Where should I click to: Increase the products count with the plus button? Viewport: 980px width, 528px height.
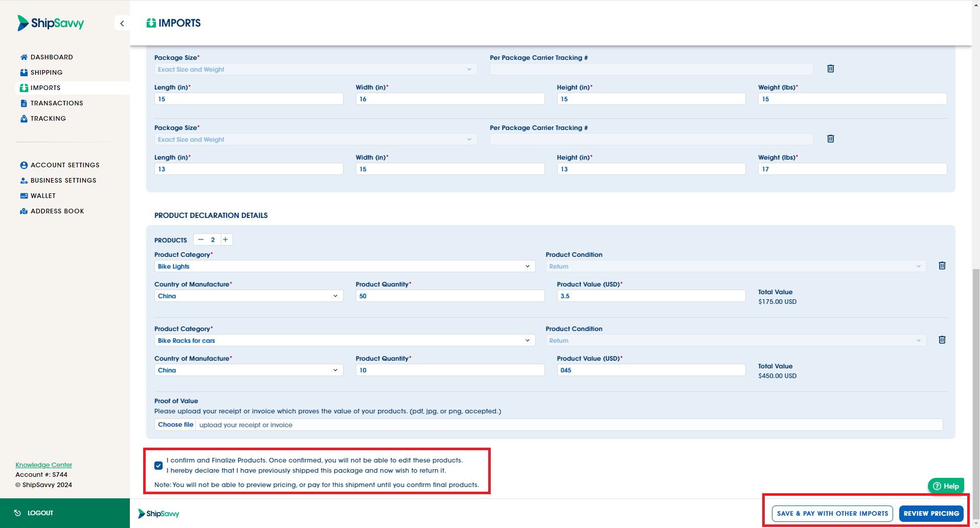(x=225, y=239)
